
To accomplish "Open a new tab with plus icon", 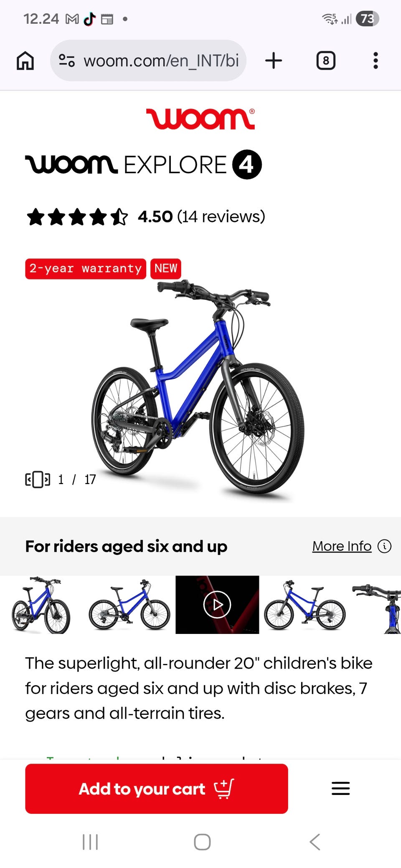I will tap(274, 61).
